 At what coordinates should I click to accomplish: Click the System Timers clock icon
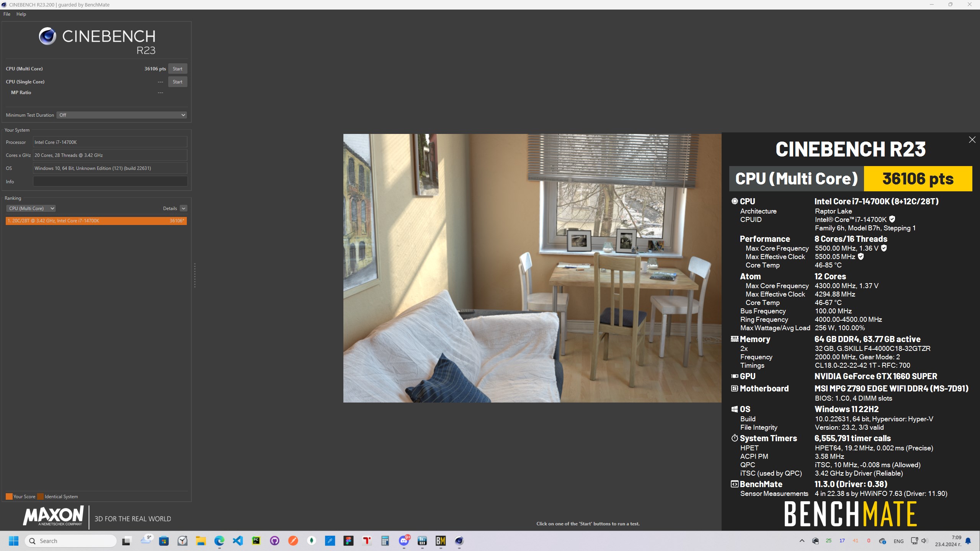tap(735, 439)
